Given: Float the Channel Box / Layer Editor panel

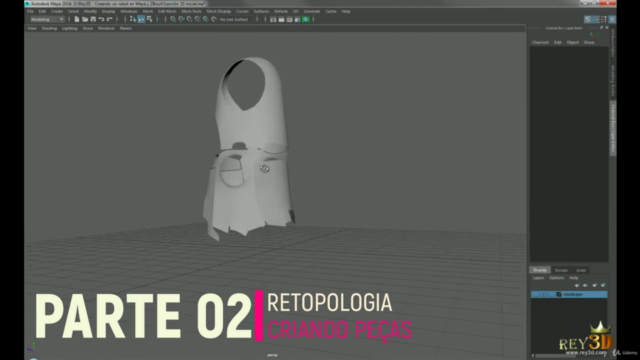Looking at the screenshot, I should tap(601, 28).
